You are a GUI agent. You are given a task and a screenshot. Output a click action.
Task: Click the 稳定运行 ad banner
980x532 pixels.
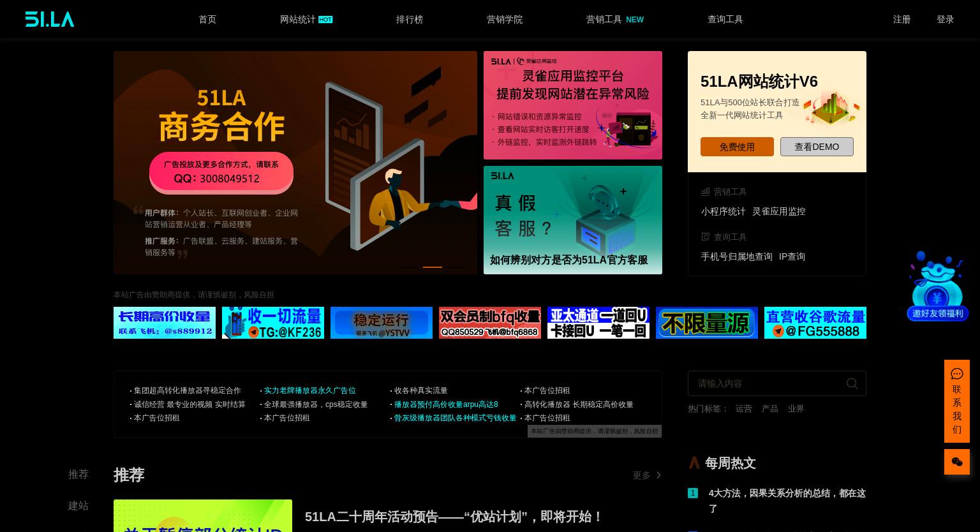(382, 323)
